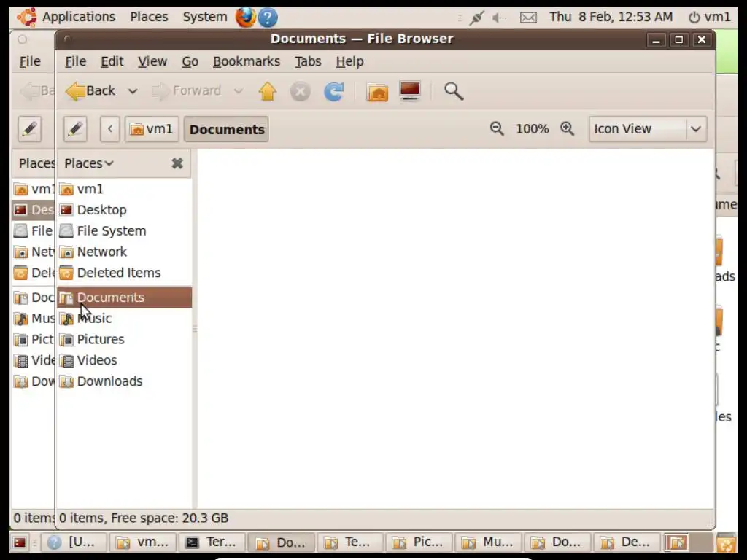The width and height of the screenshot is (747, 560).
Task: Switch to the Mu... taskbar window
Action: 489,542
